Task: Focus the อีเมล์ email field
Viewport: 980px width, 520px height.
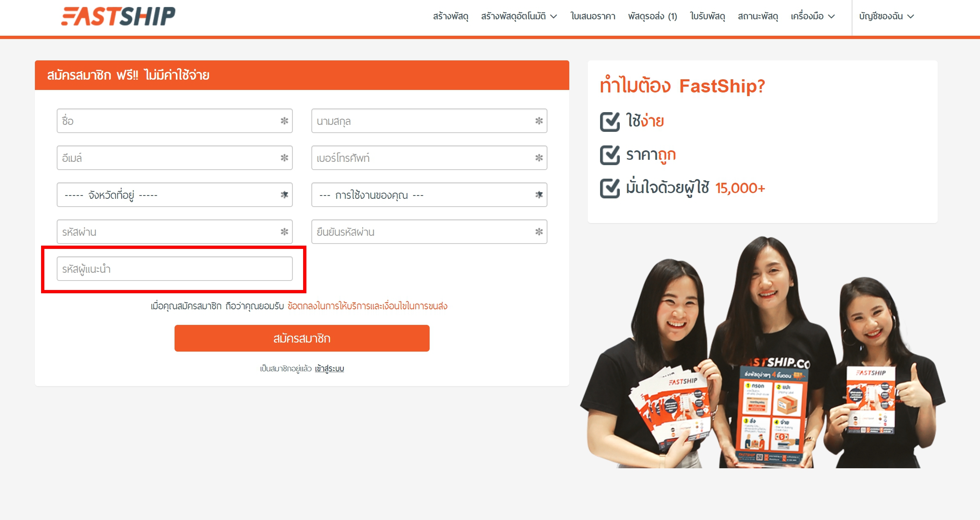Action: coord(175,158)
